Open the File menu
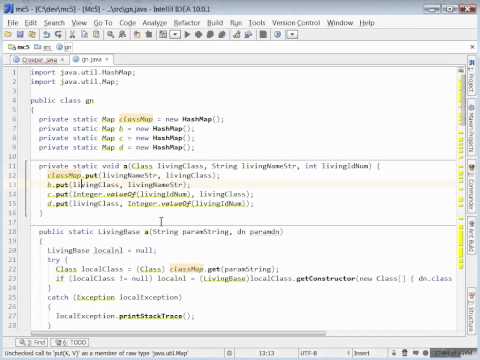Image resolution: width=480 pixels, height=360 pixels. (x=13, y=23)
